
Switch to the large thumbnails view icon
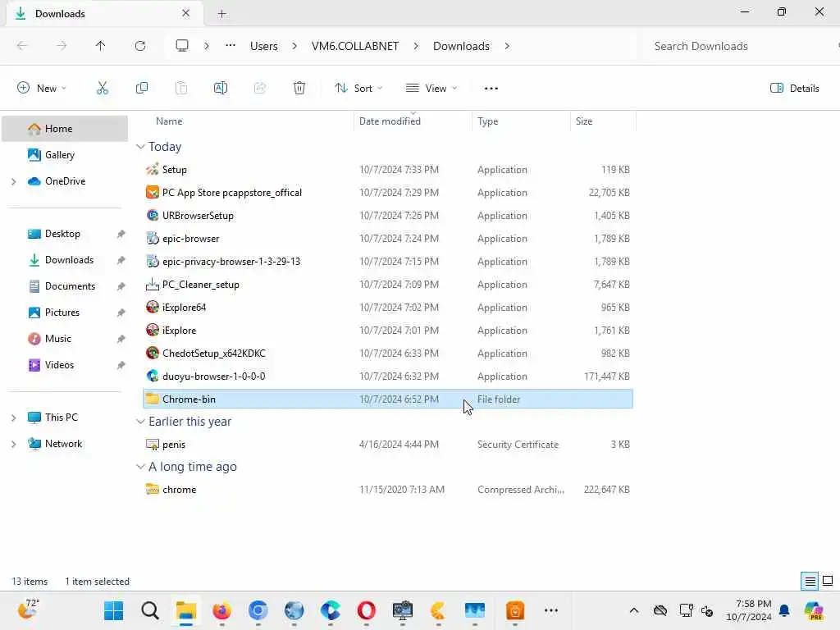[828, 581]
